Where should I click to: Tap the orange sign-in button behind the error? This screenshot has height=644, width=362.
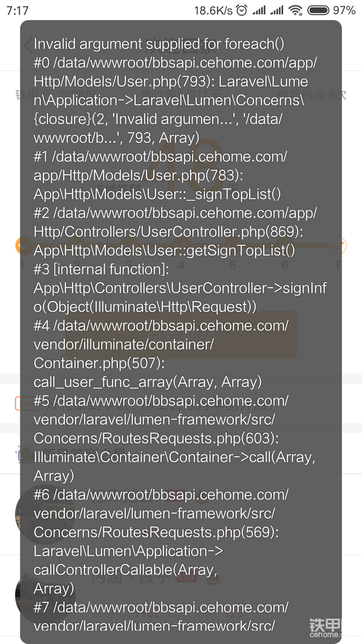tap(181, 335)
